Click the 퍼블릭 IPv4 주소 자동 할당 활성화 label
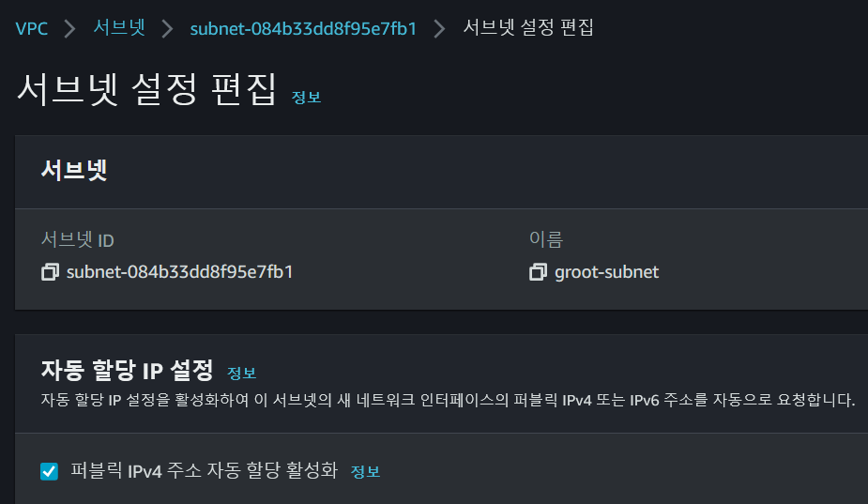 pyautogui.click(x=204, y=471)
